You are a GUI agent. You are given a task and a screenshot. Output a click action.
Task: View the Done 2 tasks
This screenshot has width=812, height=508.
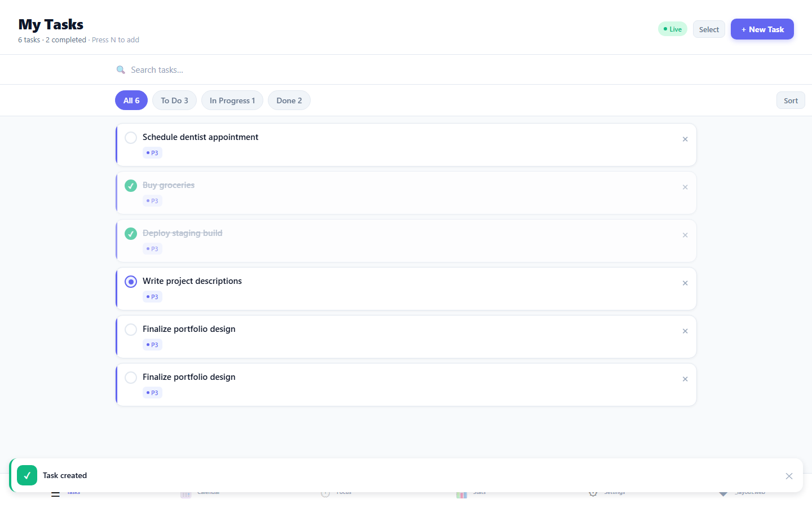289,100
